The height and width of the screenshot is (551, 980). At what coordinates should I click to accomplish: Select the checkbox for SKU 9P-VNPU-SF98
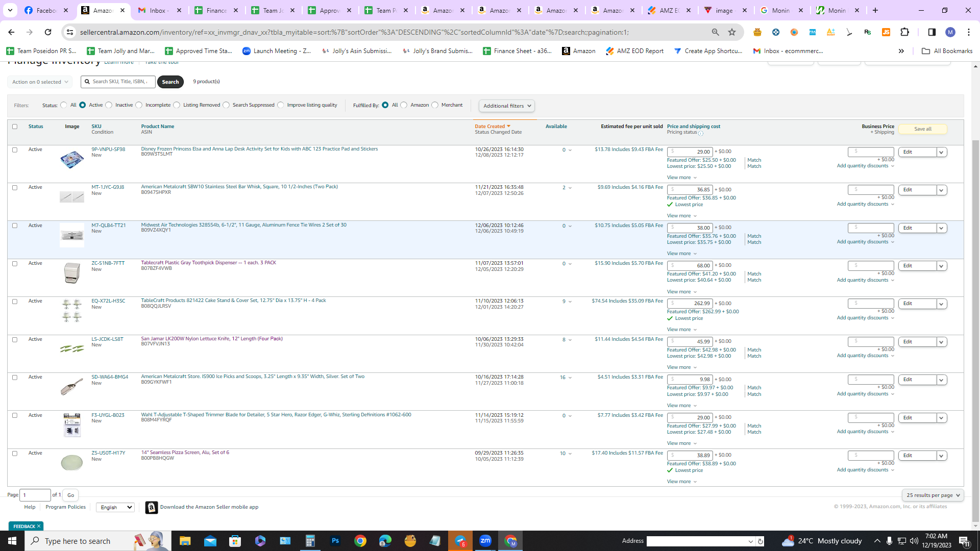15,150
